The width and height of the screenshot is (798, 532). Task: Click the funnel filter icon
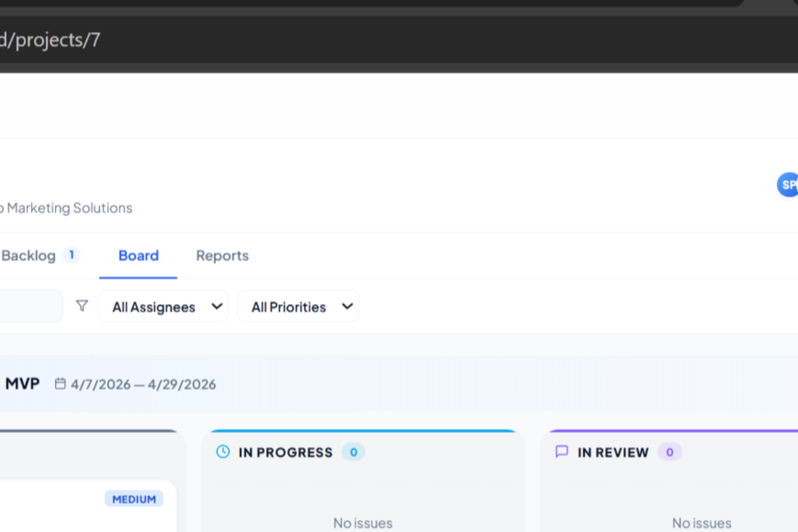coord(82,306)
